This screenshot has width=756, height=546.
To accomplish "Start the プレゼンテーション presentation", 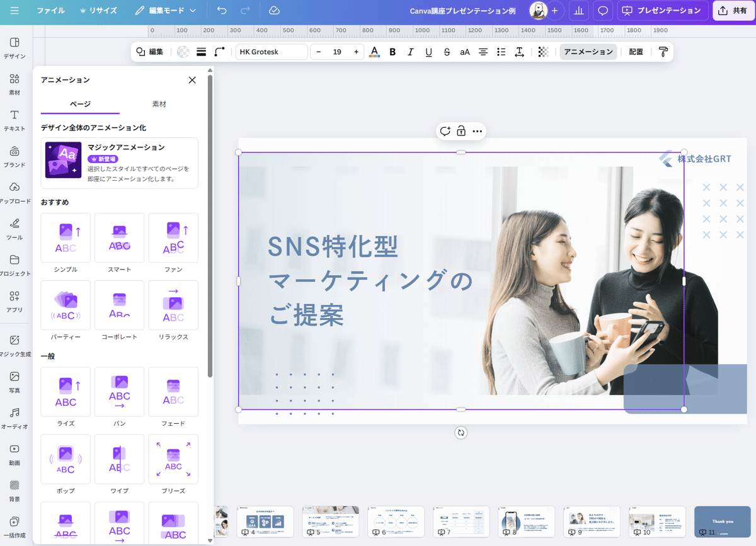I will point(661,11).
